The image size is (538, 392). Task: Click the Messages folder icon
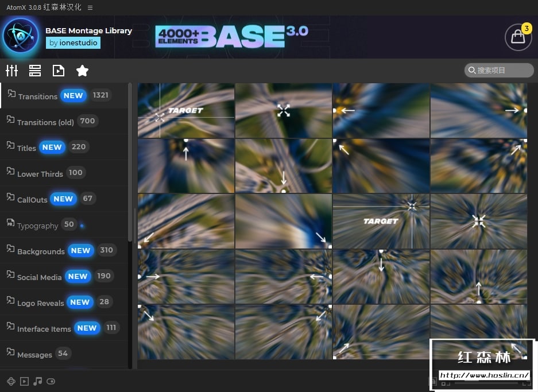pos(11,352)
